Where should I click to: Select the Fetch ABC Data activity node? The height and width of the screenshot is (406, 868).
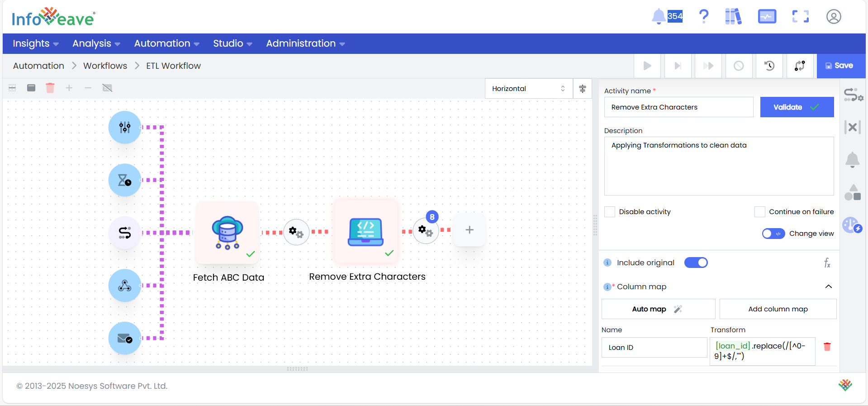point(228,233)
